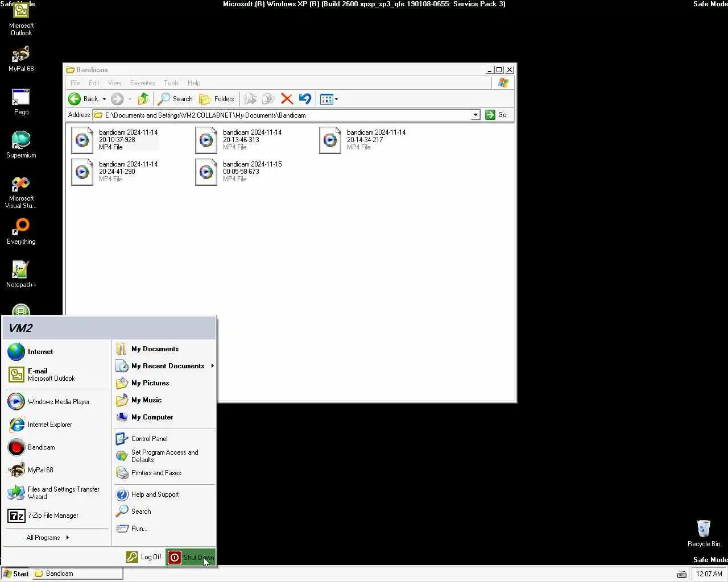Open Control Panel
The width and height of the screenshot is (728, 582).
[164, 439]
